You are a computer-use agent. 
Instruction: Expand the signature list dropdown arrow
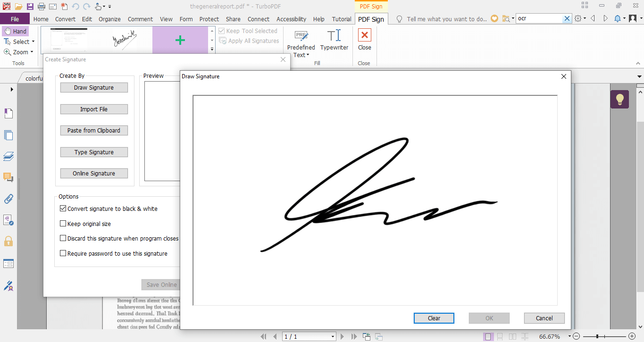point(211,49)
